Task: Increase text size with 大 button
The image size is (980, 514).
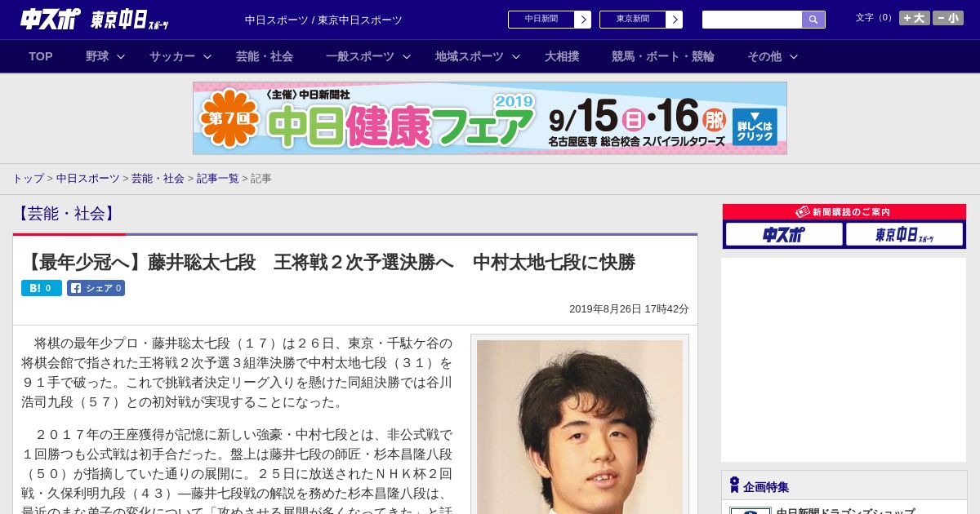Action: [x=914, y=18]
